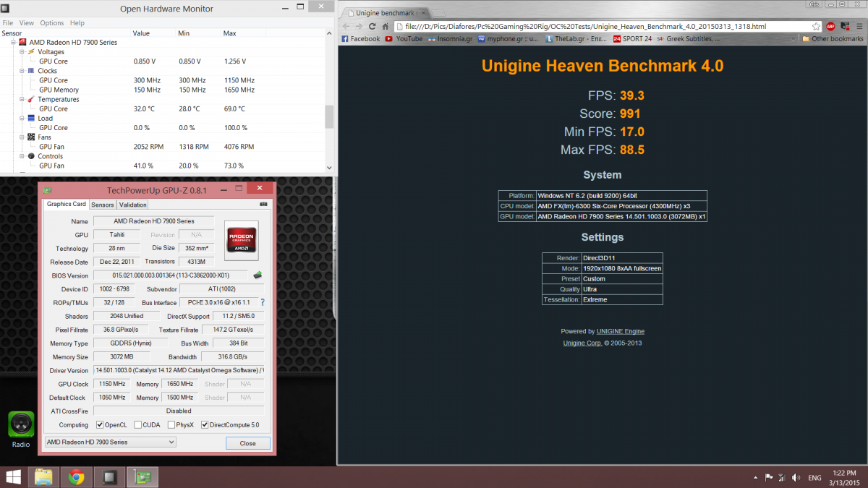The height and width of the screenshot is (488, 868).
Task: Open the SPORT 24 bookmark
Action: (632, 39)
